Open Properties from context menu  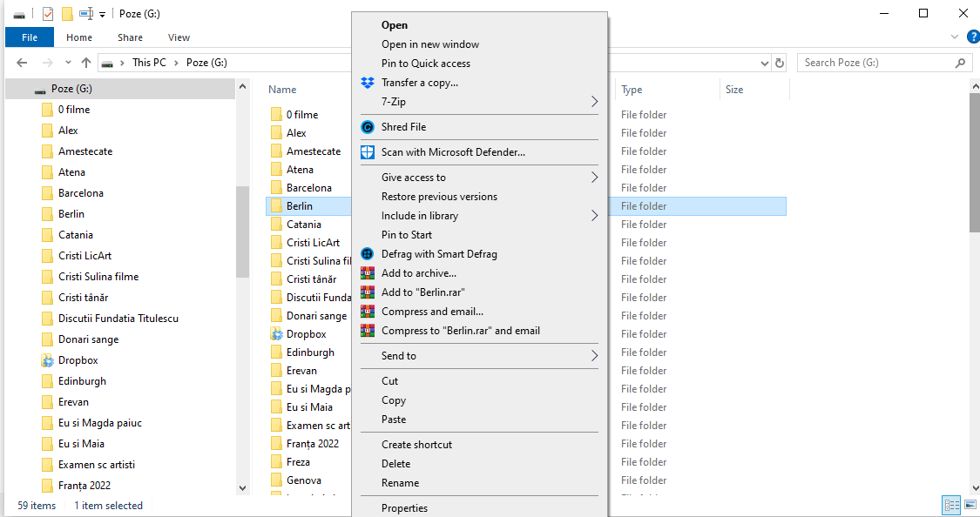404,508
